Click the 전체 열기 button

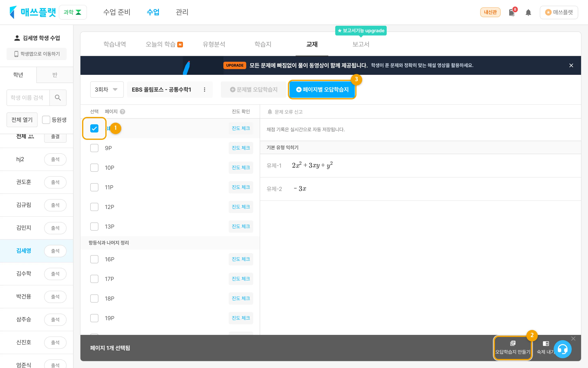[22, 120]
